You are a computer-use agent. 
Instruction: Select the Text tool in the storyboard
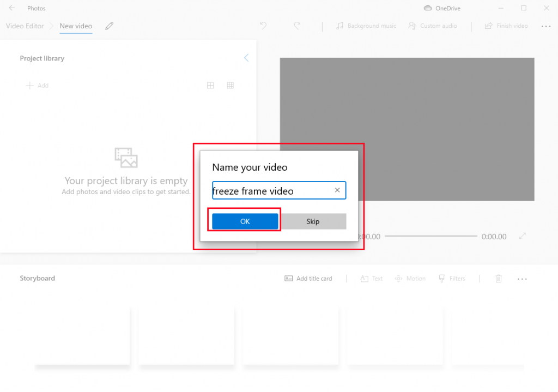371,279
